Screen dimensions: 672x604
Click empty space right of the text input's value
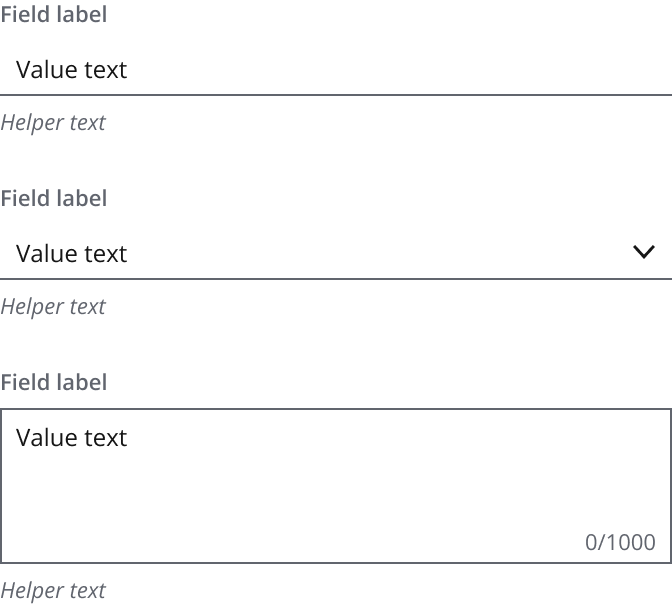[400, 70]
